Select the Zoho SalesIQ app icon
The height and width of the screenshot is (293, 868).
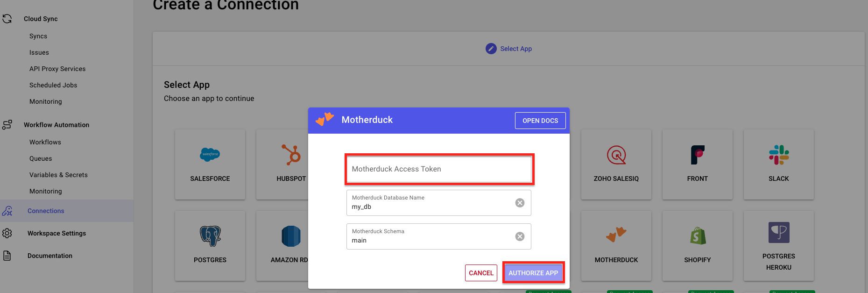tap(616, 155)
